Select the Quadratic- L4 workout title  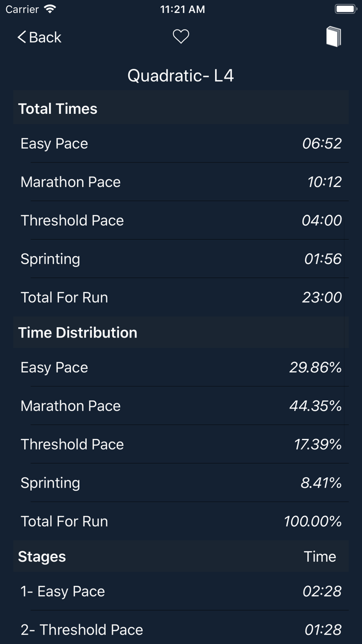tap(180, 75)
